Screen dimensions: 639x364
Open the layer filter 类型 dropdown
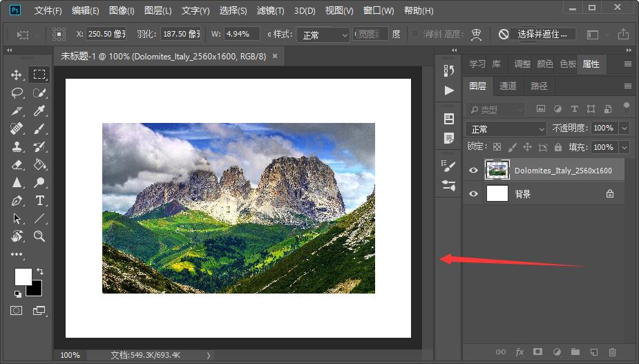point(495,109)
